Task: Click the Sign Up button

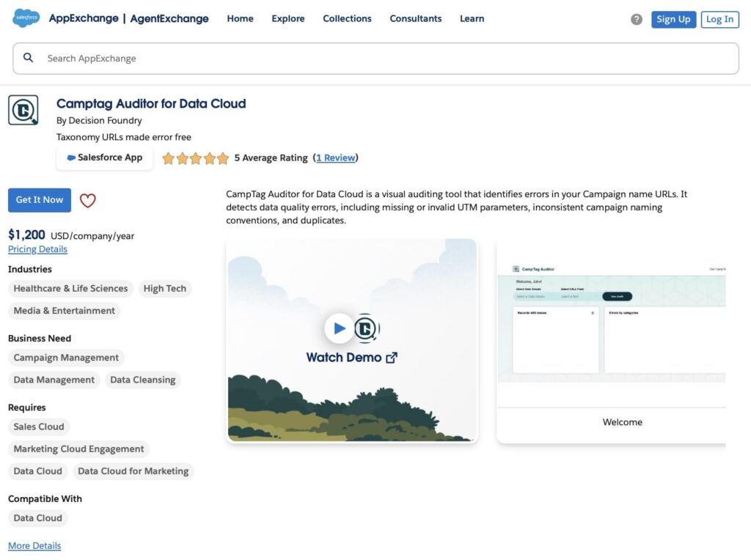Action: (673, 20)
